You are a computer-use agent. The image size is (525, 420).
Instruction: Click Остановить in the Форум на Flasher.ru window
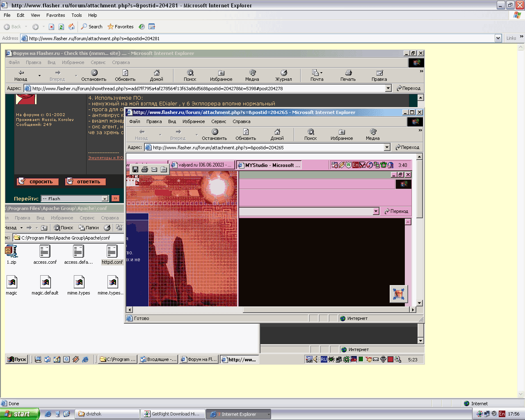click(94, 75)
